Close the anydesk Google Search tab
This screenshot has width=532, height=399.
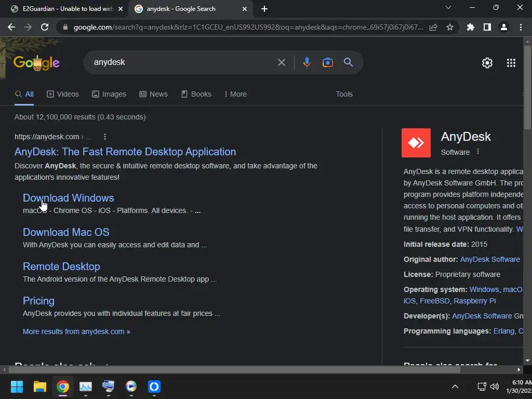tap(245, 9)
